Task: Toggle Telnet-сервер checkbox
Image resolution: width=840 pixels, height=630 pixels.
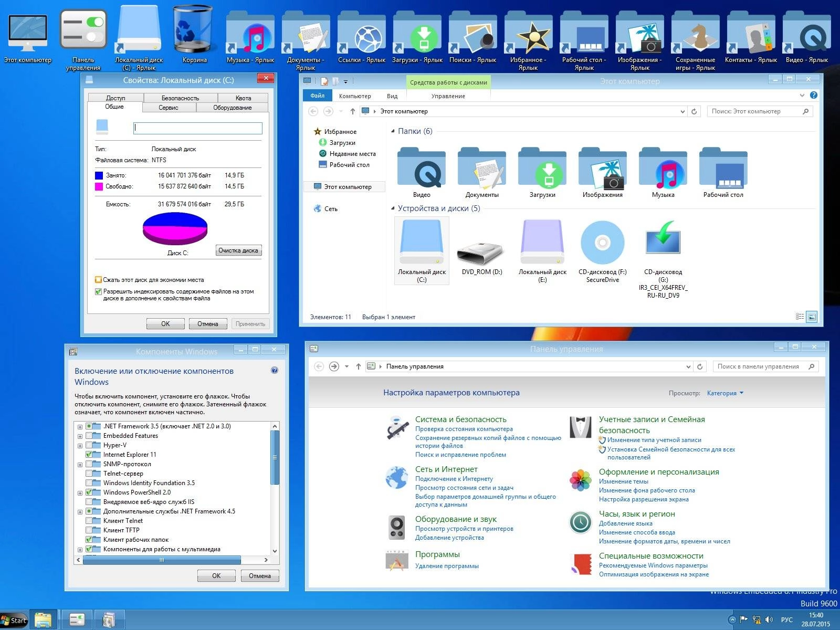Action: click(x=89, y=474)
